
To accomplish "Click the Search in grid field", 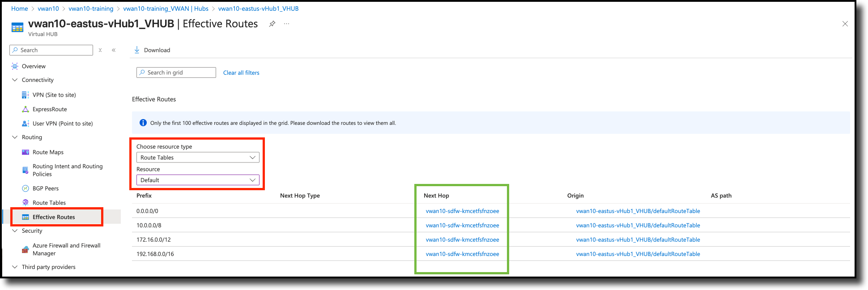I will coord(179,72).
